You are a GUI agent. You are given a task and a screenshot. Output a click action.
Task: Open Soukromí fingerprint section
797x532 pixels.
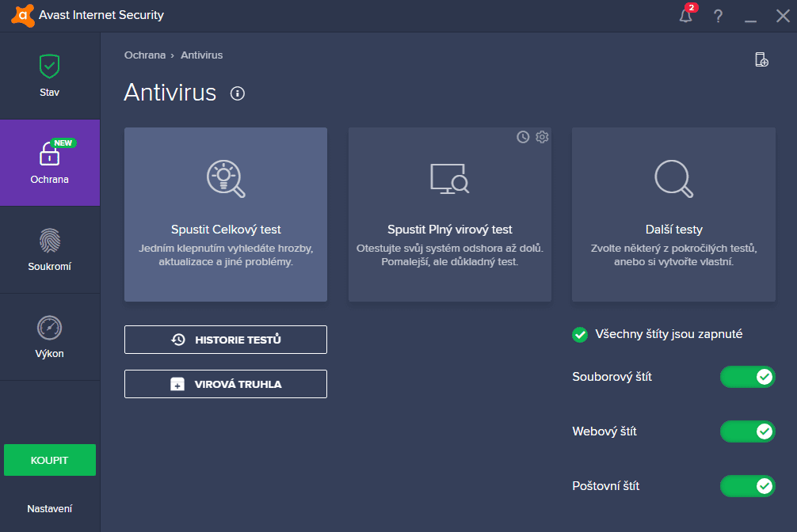pyautogui.click(x=50, y=249)
